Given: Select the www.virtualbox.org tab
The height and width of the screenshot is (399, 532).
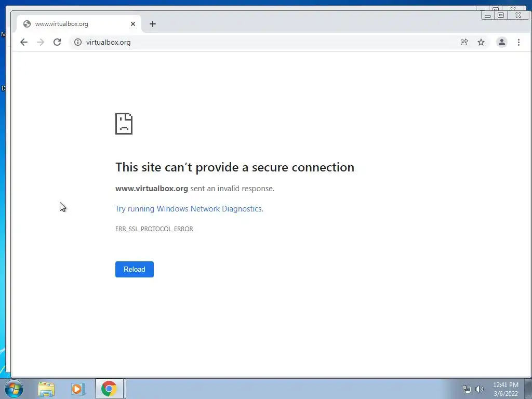Looking at the screenshot, I should (79, 24).
